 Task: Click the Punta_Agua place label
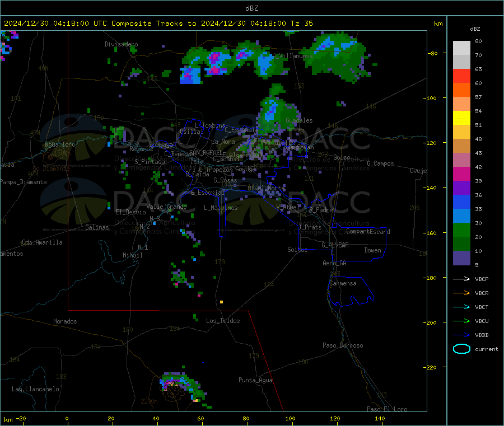point(255,380)
